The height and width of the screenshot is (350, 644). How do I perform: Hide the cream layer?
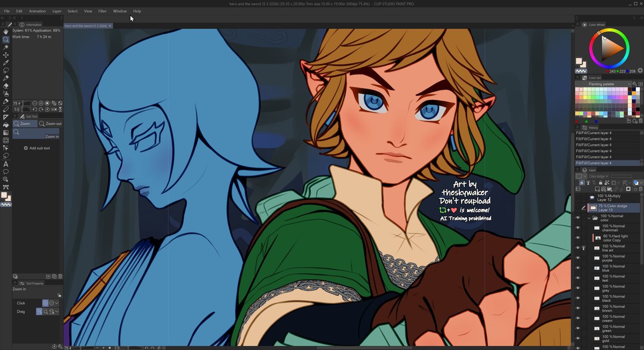(x=578, y=318)
